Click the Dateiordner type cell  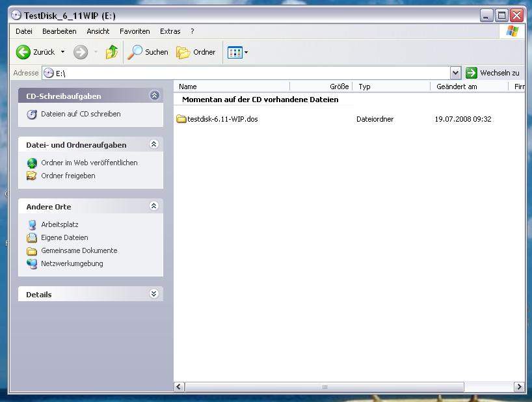point(375,119)
